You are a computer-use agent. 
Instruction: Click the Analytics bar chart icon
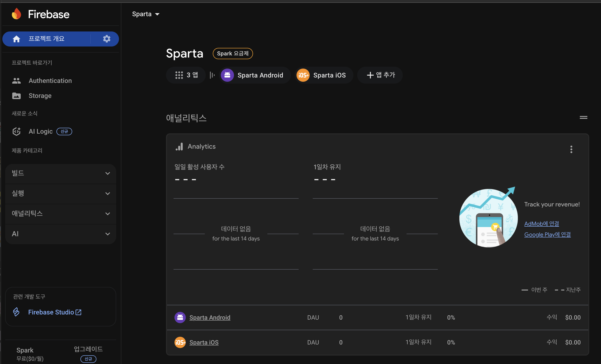179,147
